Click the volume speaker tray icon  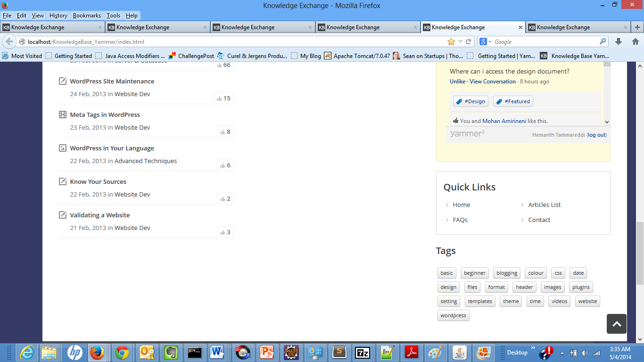(585, 353)
